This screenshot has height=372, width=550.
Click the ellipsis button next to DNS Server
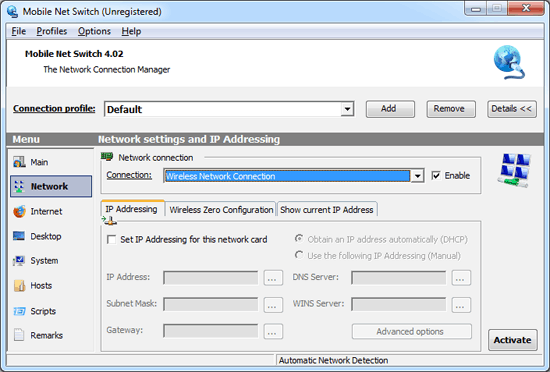click(461, 278)
